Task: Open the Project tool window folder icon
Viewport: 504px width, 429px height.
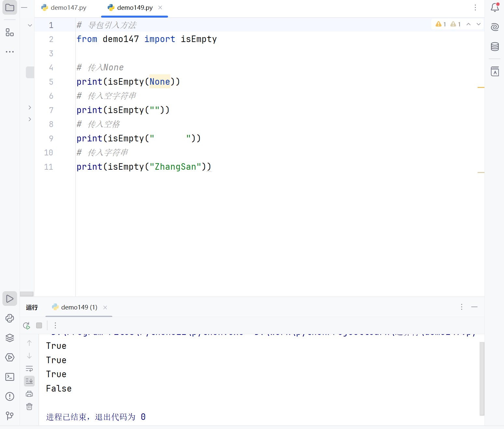Action: (x=10, y=7)
